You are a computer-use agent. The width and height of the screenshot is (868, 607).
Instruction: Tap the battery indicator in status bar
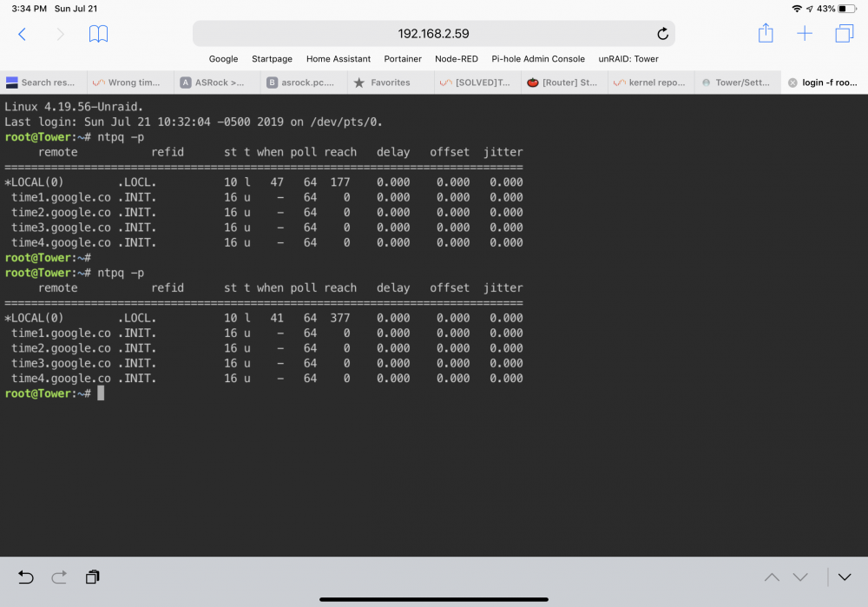[847, 9]
